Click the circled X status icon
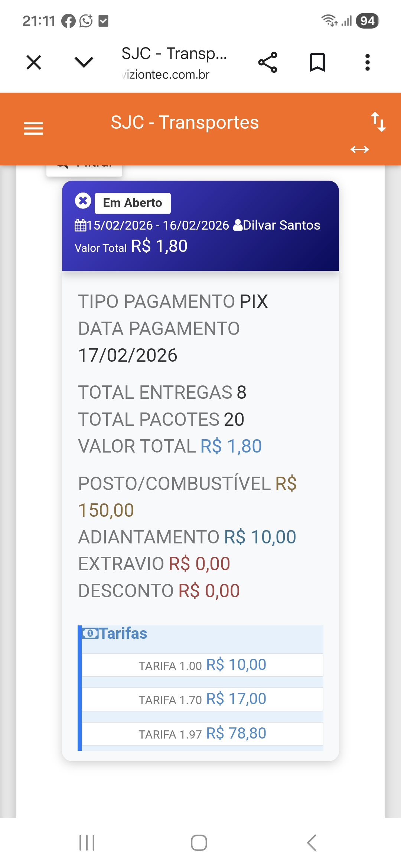401x868 pixels. pyautogui.click(x=83, y=201)
